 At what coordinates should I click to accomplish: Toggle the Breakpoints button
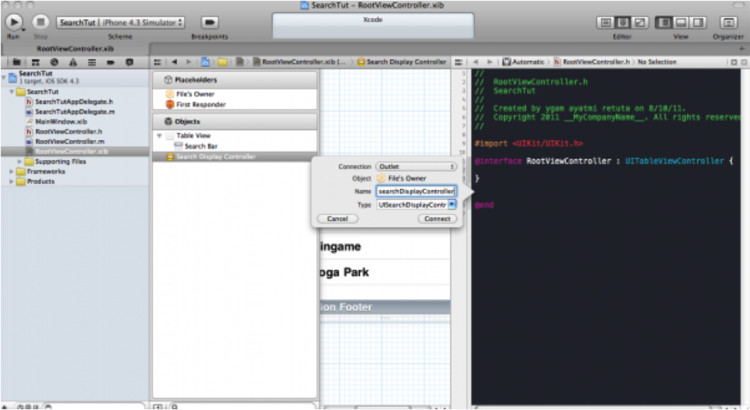[210, 21]
